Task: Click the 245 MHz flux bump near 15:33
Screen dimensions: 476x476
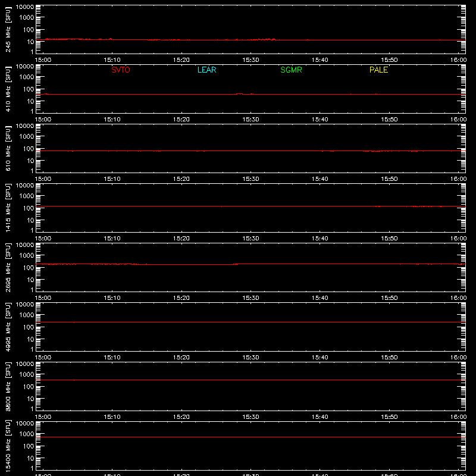Action: click(x=267, y=39)
